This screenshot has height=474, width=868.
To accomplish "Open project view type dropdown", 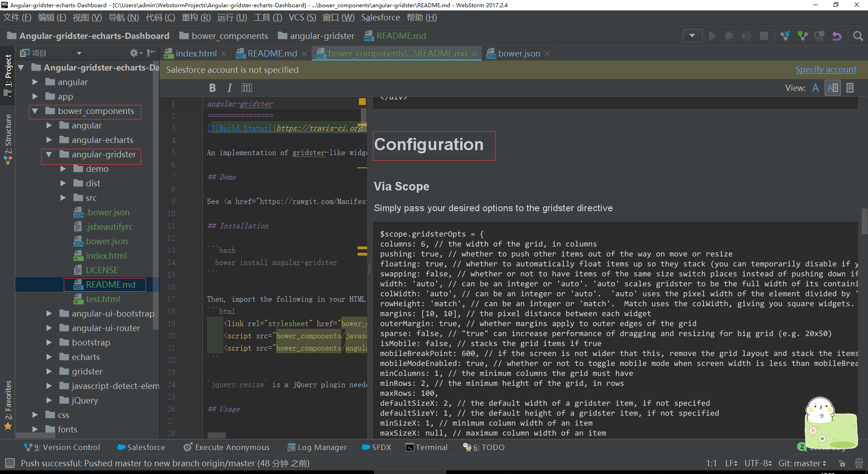I will 79,53.
